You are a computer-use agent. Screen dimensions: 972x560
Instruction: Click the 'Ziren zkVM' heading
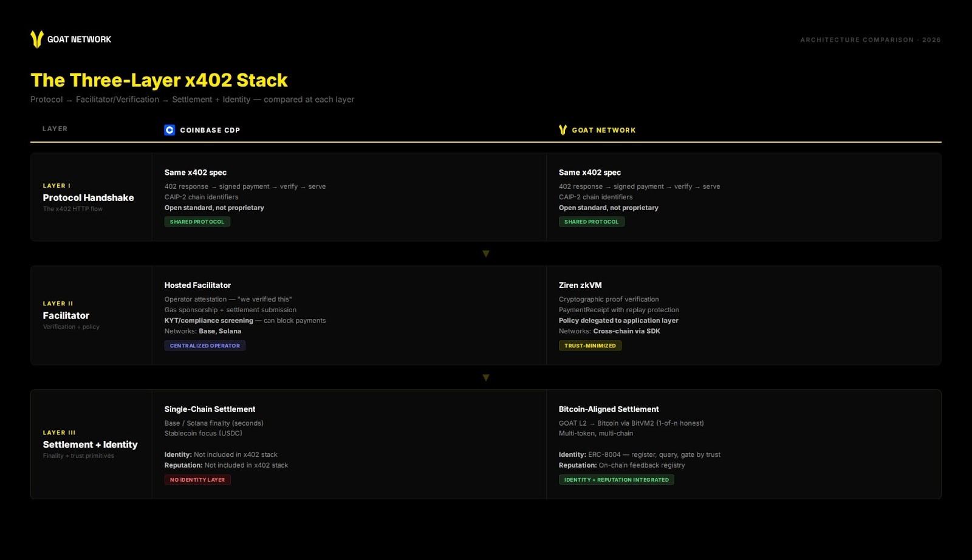tap(580, 285)
